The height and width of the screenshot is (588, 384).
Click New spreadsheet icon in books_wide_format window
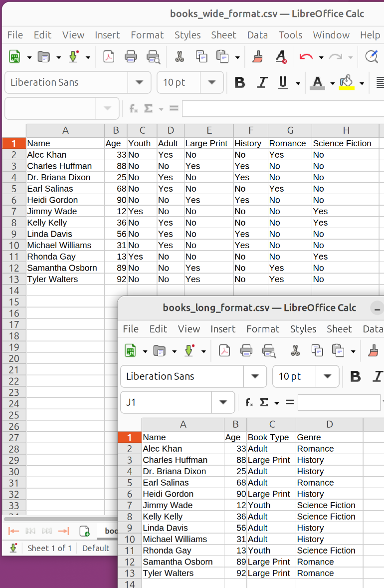pos(14,57)
